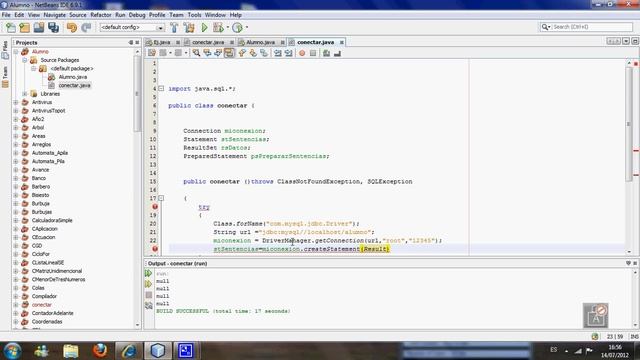Click the Debug Project toolbar icon

coord(218,27)
